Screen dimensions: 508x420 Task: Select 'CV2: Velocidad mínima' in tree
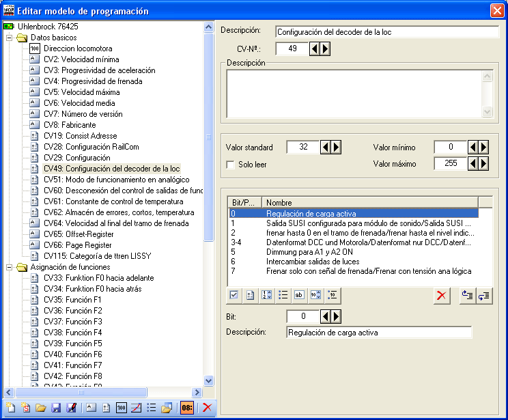coord(81,59)
